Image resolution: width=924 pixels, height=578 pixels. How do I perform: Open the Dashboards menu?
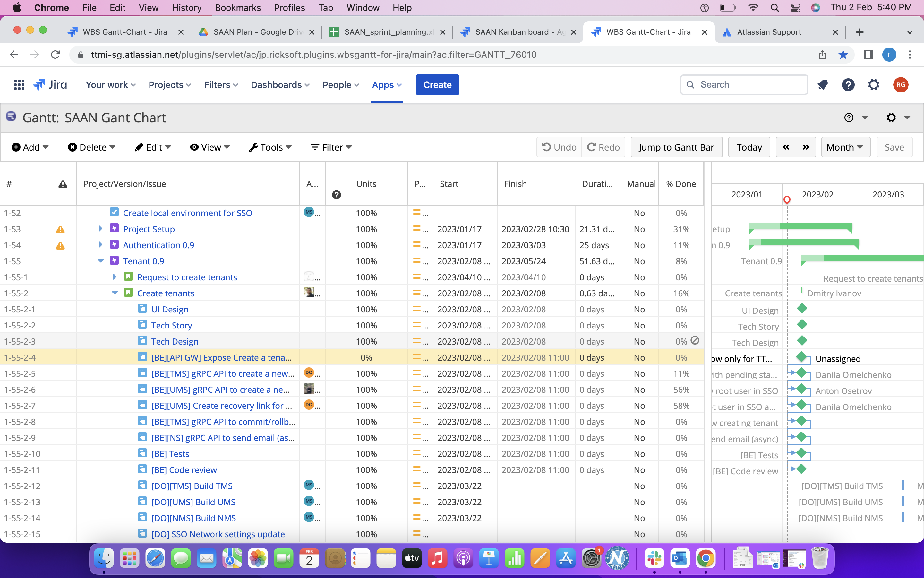280,85
